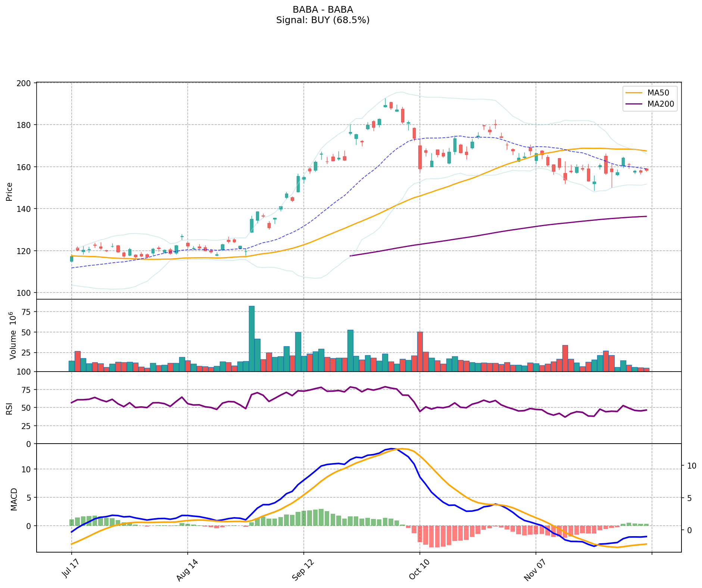702x588 pixels.
Task: Click the 140 tick on the price axis
Action: [26, 209]
